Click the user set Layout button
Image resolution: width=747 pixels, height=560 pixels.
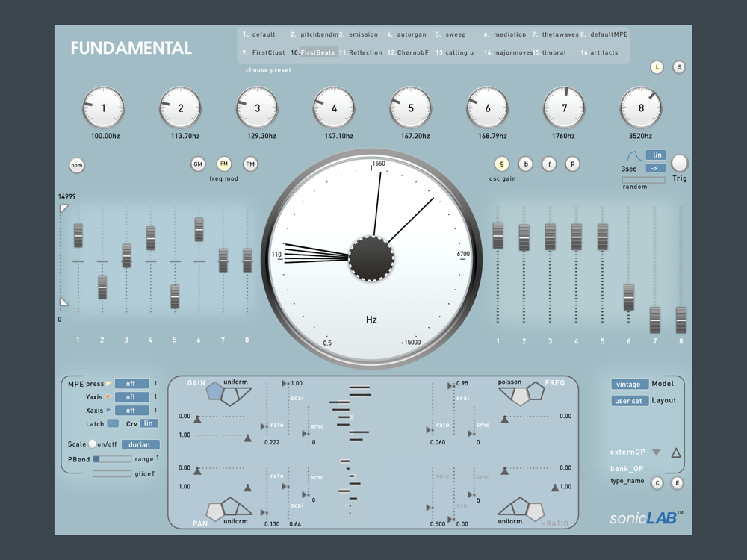[x=629, y=401]
